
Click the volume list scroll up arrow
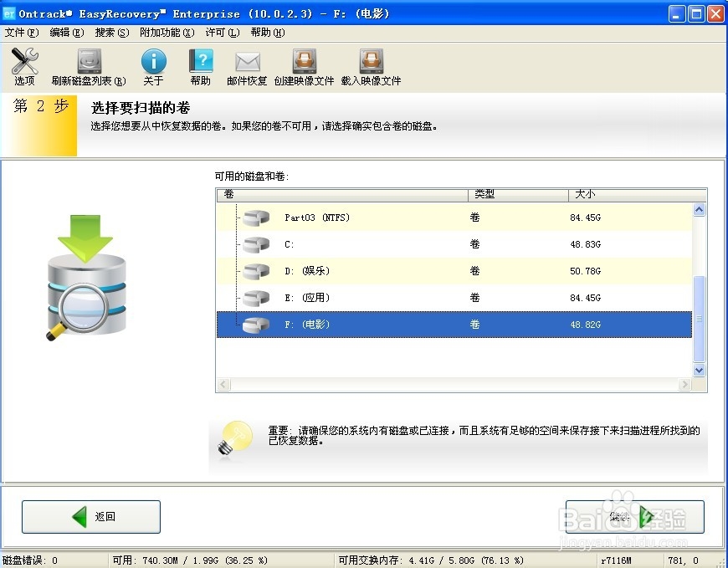(x=700, y=210)
